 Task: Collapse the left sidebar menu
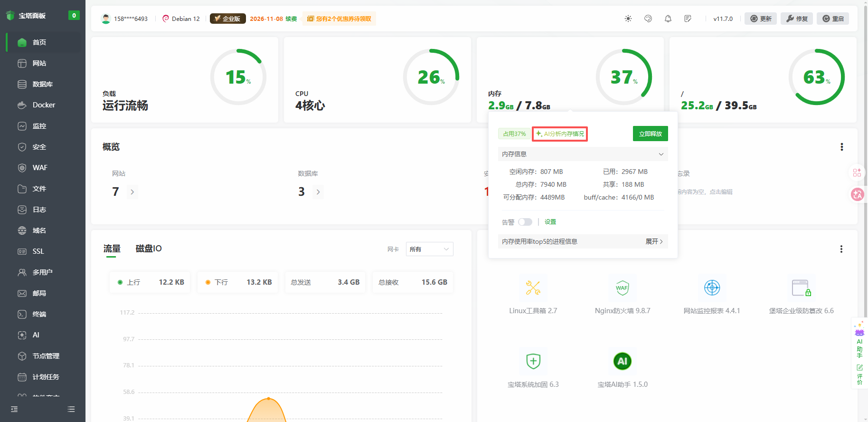[14, 409]
